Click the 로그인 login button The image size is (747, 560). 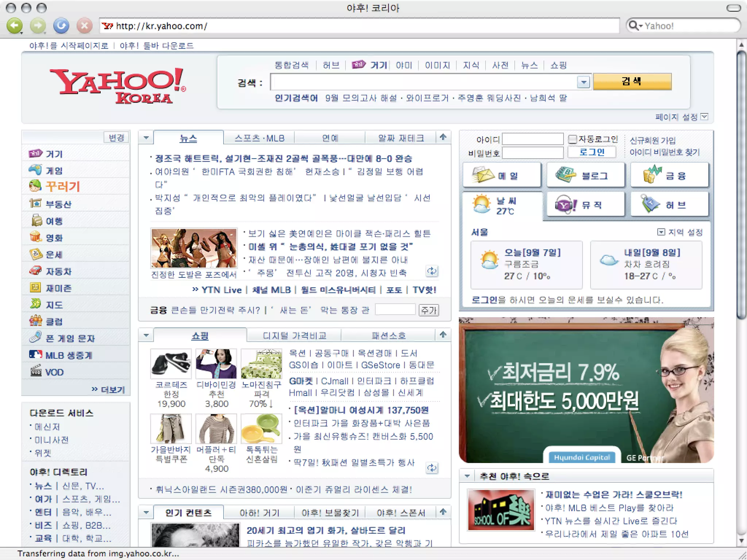pos(592,152)
